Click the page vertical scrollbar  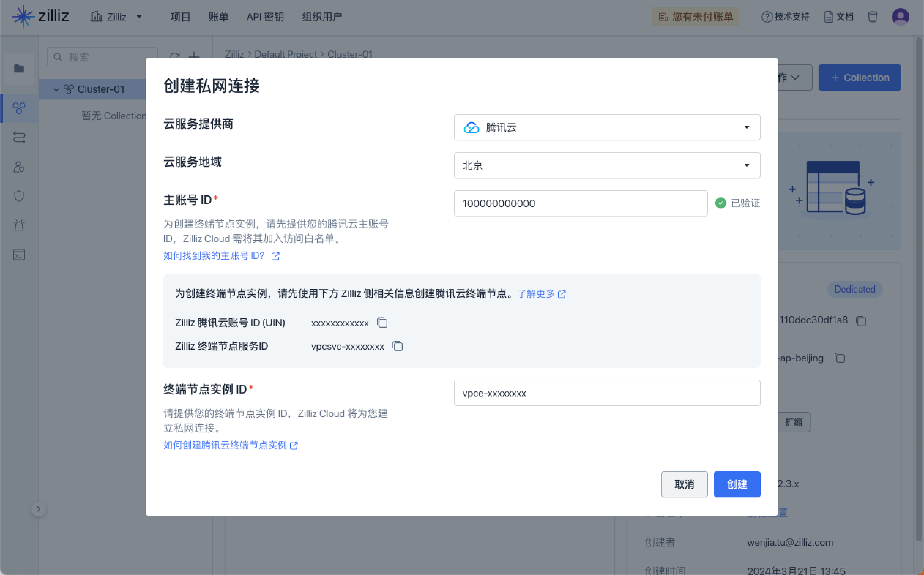coord(918,289)
